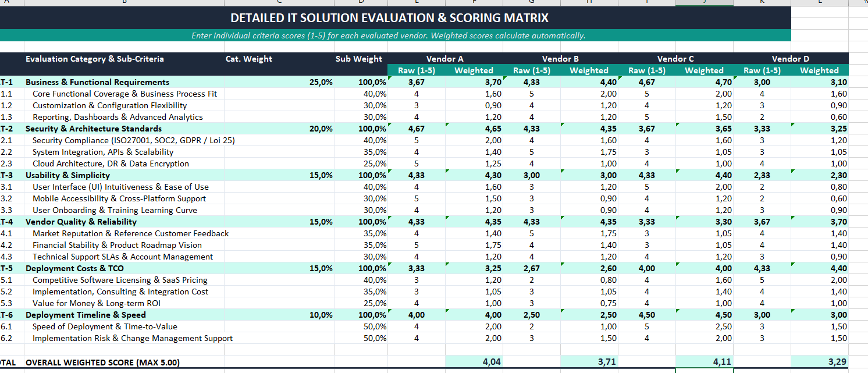This screenshot has height=373, width=868.
Task: Select the Vendor C header cell
Action: (x=675, y=59)
